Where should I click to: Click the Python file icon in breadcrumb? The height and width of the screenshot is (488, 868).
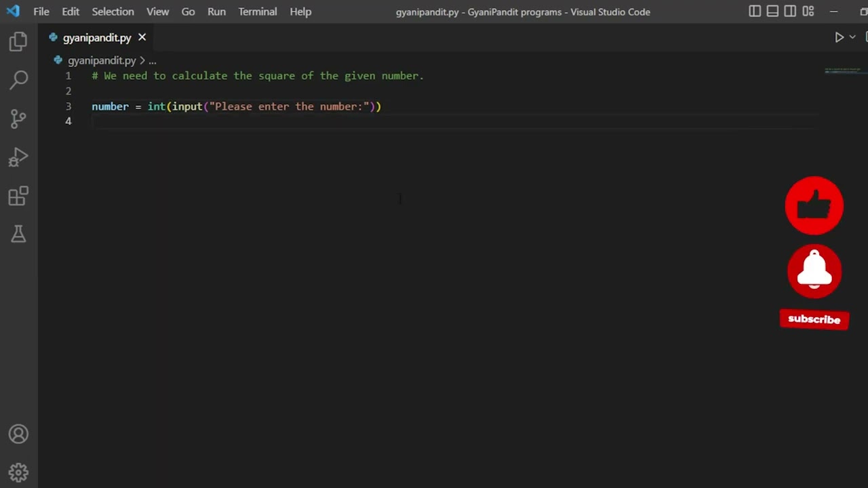coord(58,60)
